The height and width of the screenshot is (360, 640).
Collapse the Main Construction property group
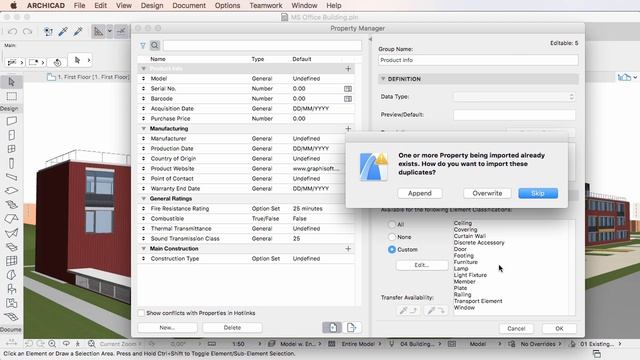(x=144, y=249)
